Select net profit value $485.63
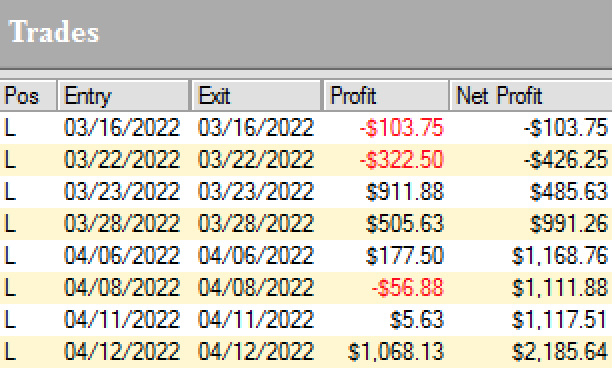 [569, 192]
